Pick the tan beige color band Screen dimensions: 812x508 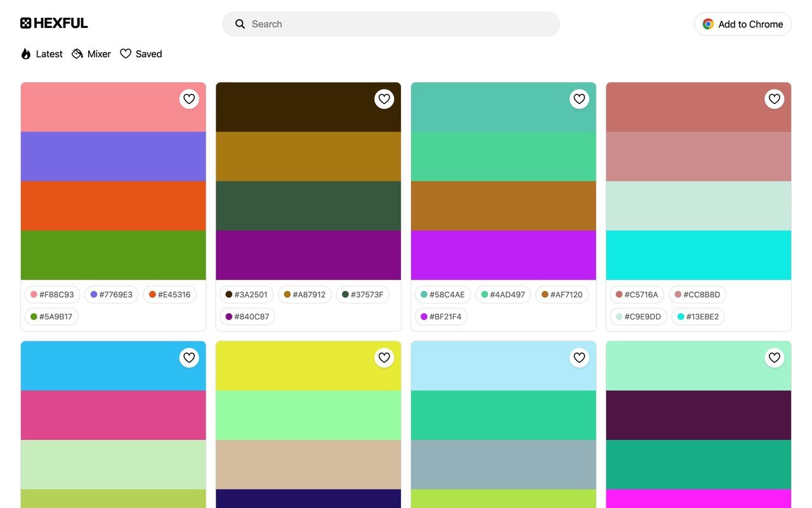pos(308,465)
